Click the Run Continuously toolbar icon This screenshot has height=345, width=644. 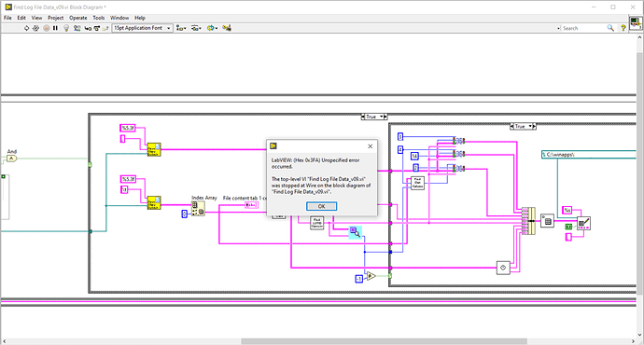35,28
